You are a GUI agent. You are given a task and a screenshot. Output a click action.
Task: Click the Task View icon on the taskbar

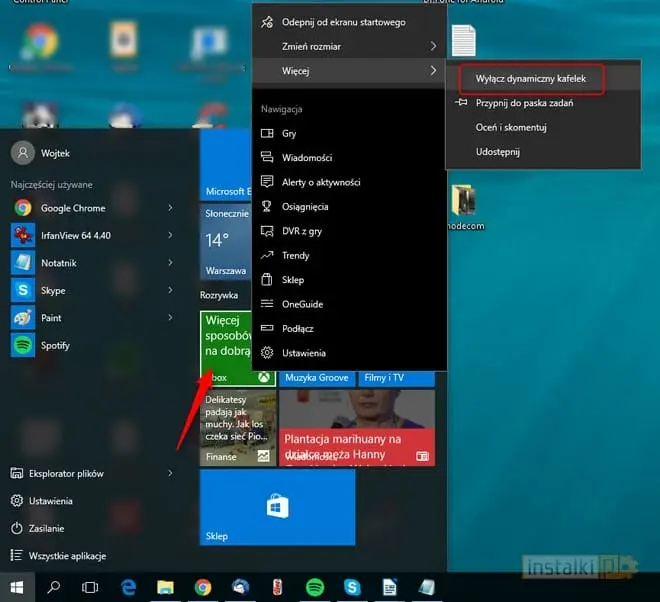(90, 587)
